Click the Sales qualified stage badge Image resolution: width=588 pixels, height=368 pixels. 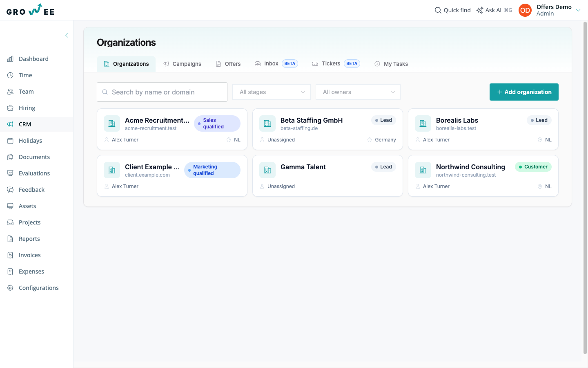click(x=217, y=123)
